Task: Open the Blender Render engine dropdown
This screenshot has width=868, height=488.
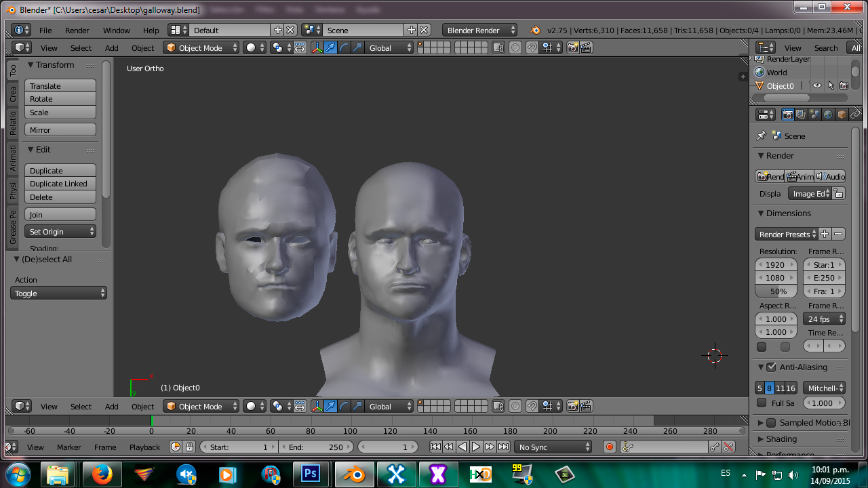Action: [479, 30]
